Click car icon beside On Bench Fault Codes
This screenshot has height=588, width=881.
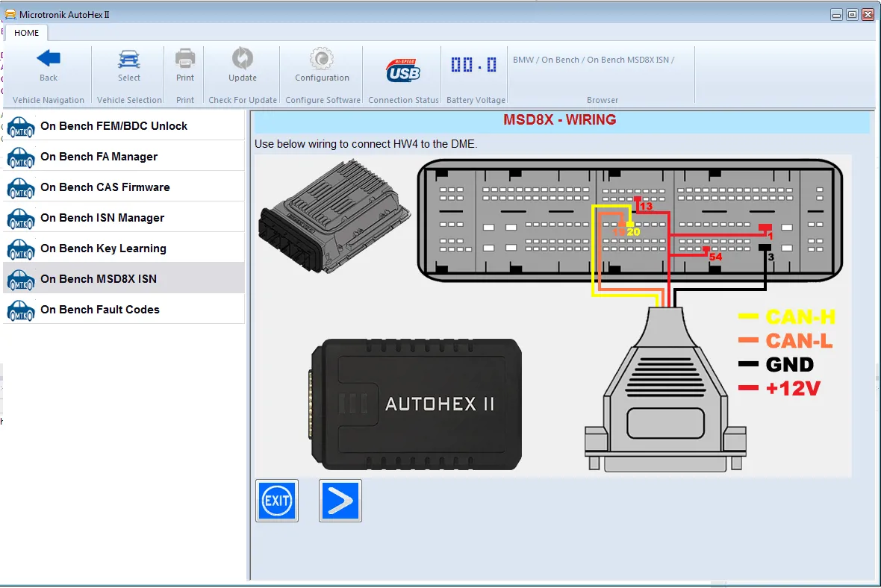coord(21,310)
